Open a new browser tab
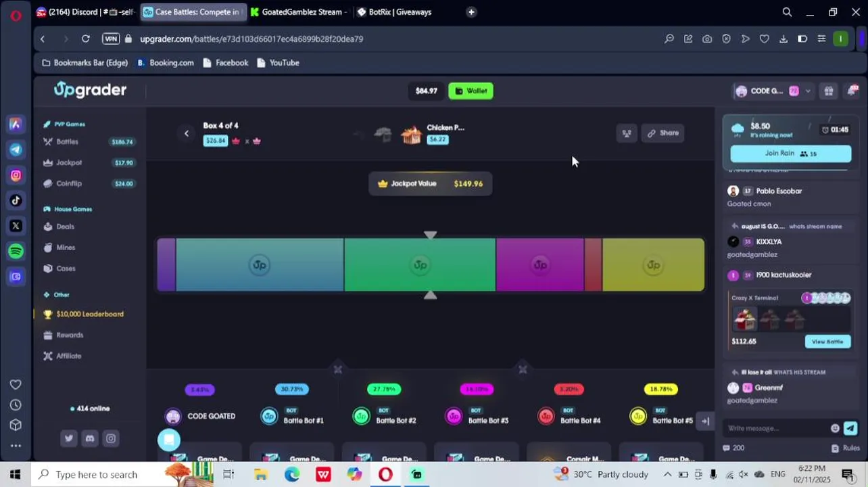868x487 pixels. (471, 12)
